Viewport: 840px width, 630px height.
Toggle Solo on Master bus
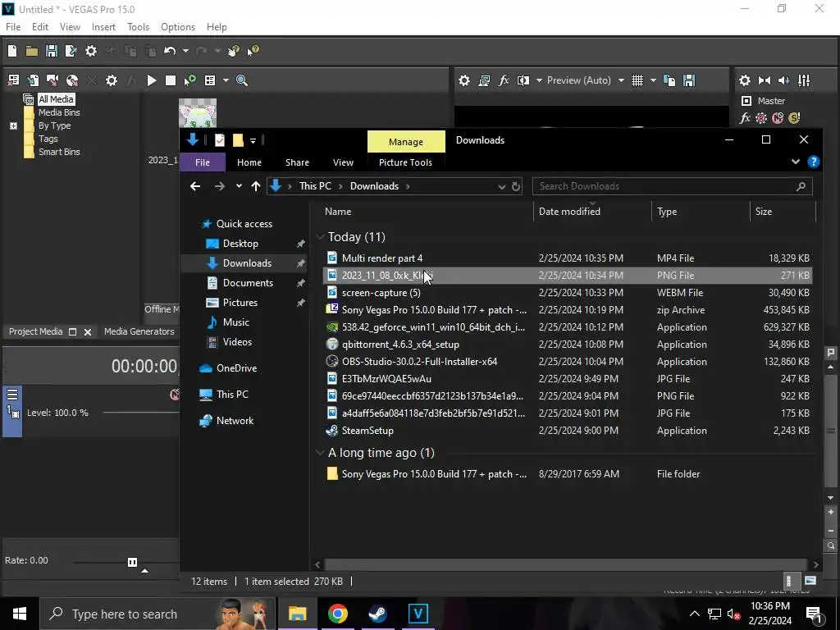coord(794,118)
